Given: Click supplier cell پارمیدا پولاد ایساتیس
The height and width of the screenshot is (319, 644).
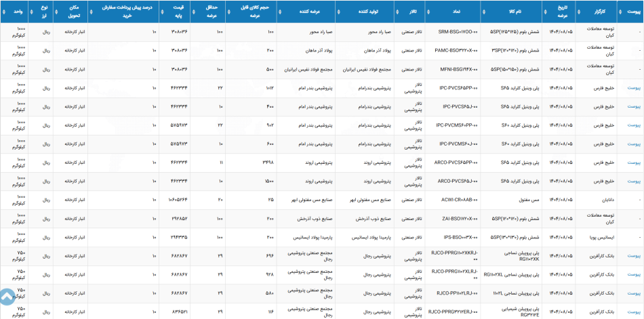Looking at the screenshot, I should coord(312,237).
